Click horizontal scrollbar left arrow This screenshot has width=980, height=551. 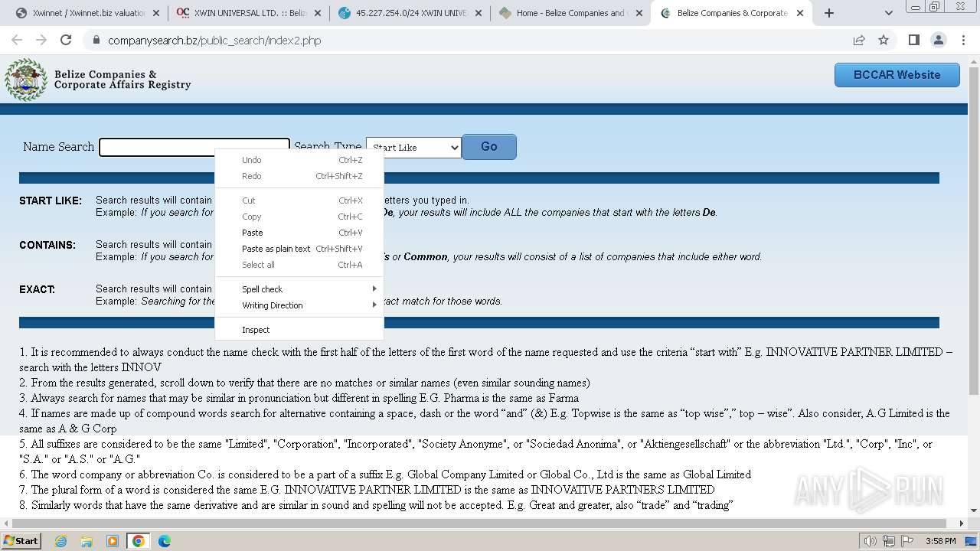5,523
